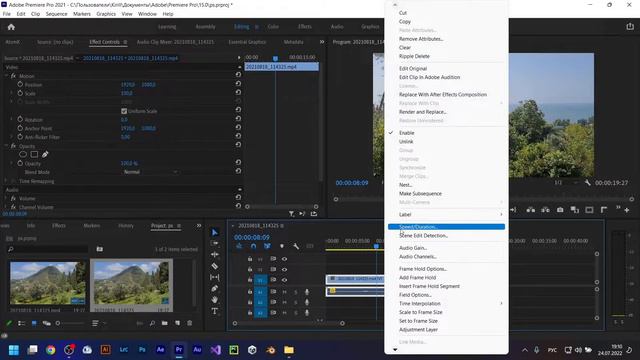Click the New Bin folder icon
This screenshot has height=360, width=640.
point(164,323)
